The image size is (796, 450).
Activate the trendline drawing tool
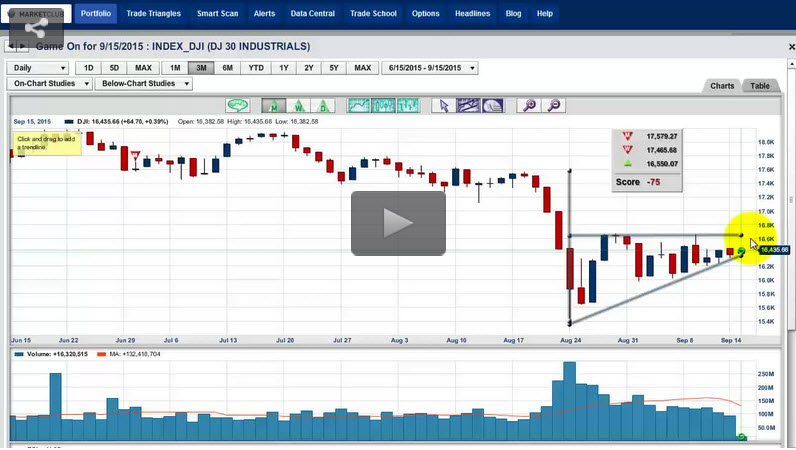(x=468, y=106)
